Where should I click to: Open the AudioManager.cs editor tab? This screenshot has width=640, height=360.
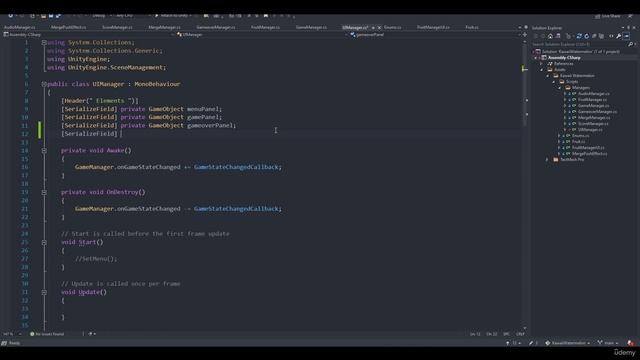click(19, 27)
